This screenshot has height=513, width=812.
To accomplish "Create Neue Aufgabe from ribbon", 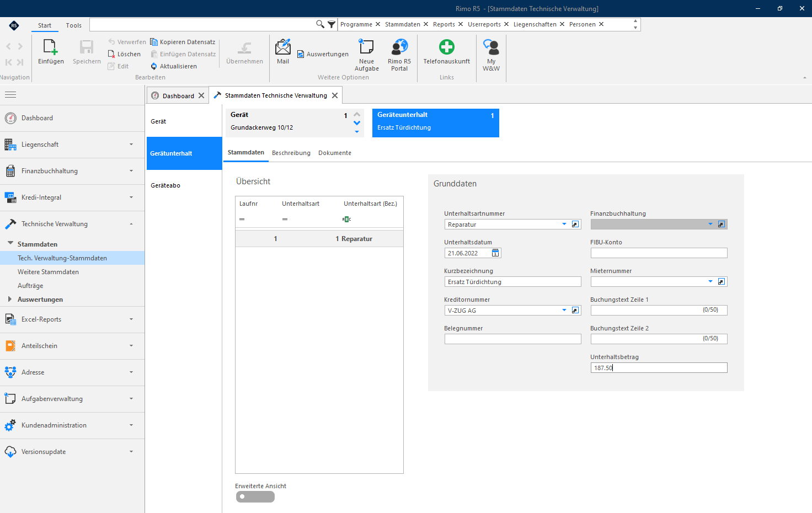I will (x=366, y=47).
